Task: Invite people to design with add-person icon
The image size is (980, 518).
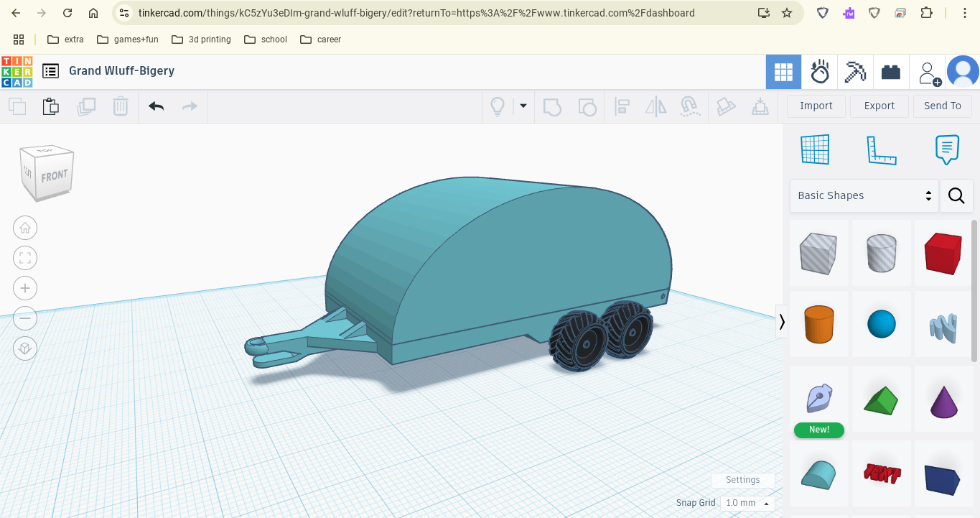Action: click(929, 73)
